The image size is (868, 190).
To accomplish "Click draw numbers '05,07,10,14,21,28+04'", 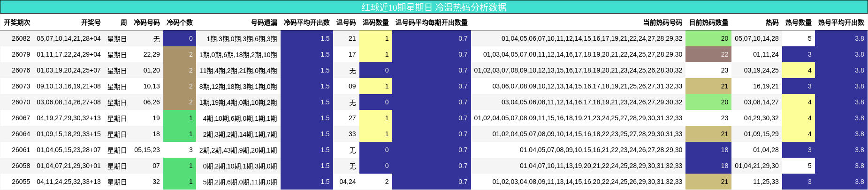I will point(69,38).
